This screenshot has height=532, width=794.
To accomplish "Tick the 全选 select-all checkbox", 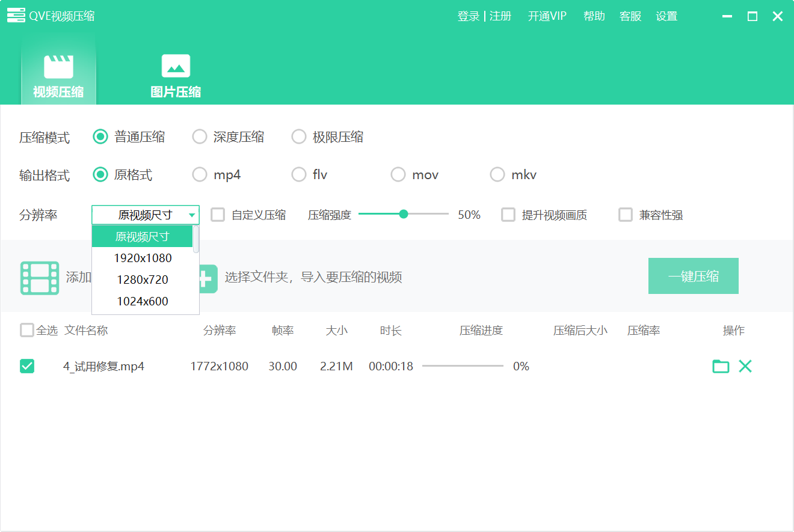I will click(26, 330).
